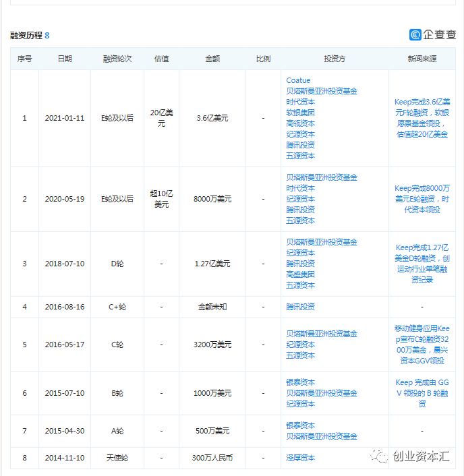Open the 高盛集团 investor in D轮 row

point(300,274)
